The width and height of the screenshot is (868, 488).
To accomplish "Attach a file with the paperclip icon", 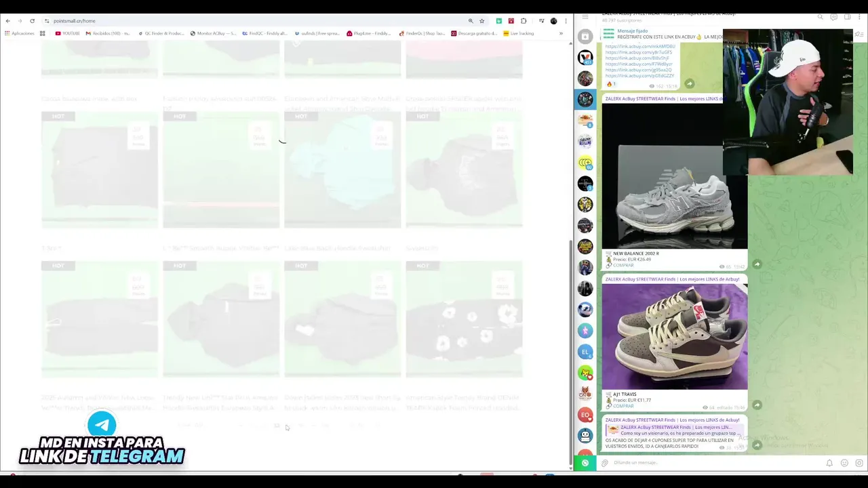I will click(605, 463).
